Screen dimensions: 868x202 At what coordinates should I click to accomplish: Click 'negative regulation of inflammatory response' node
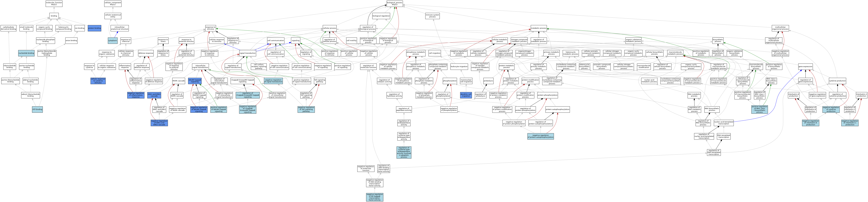point(136,95)
